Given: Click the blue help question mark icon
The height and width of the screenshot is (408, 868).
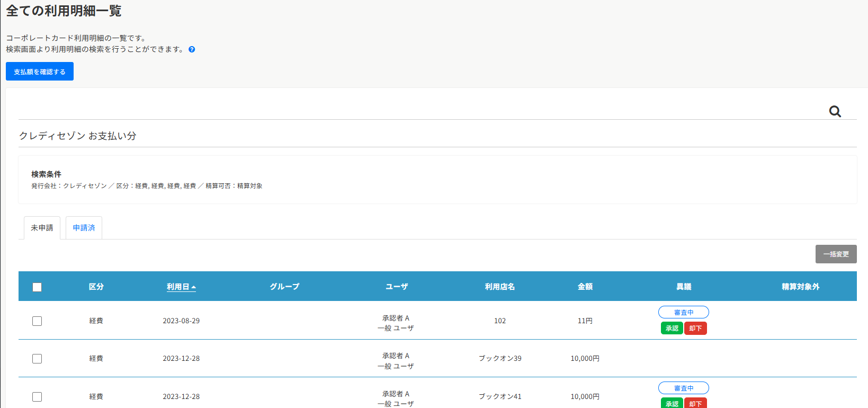Looking at the screenshot, I should [192, 49].
